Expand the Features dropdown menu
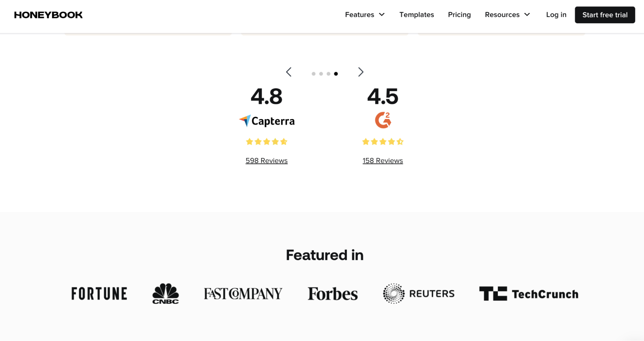644x341 pixels. [x=365, y=15]
